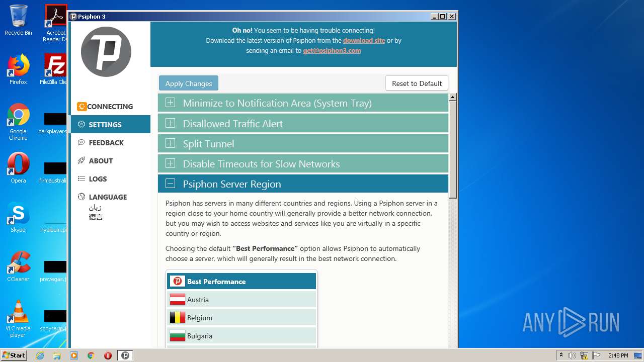Click the Language globe icon

pos(81,197)
